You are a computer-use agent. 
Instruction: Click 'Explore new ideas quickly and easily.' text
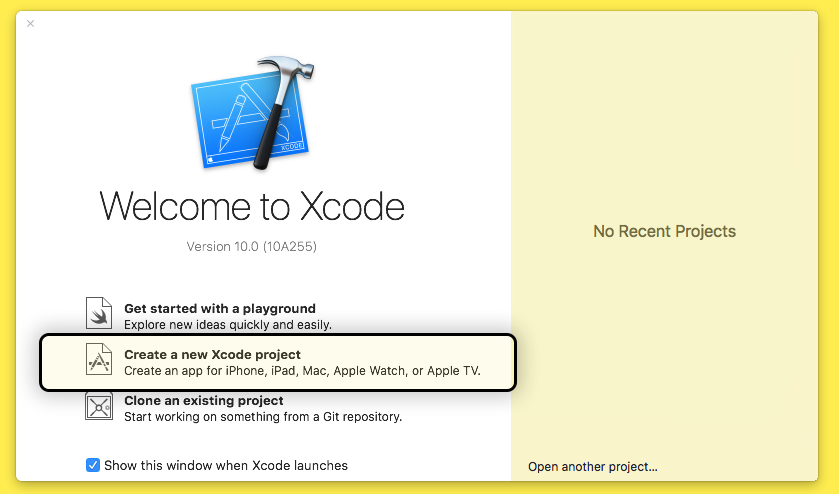tap(228, 325)
